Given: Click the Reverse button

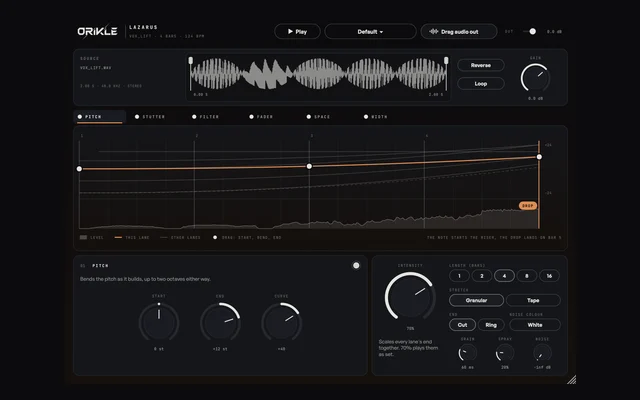Looking at the screenshot, I should point(481,65).
